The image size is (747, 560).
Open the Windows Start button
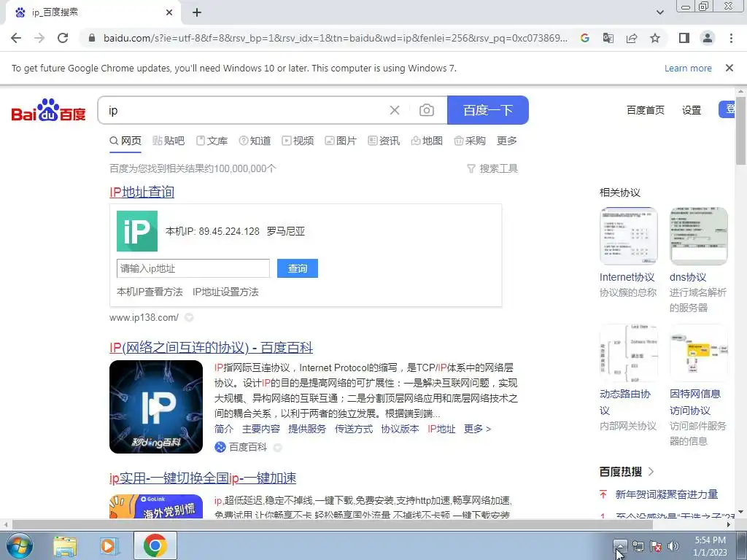pyautogui.click(x=19, y=545)
